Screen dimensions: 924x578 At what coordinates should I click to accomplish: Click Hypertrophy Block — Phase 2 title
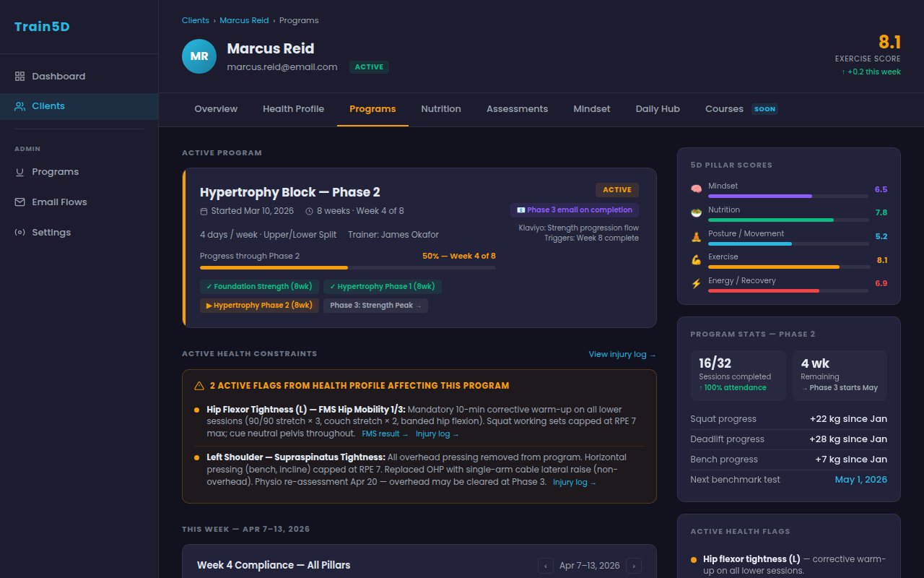290,192
